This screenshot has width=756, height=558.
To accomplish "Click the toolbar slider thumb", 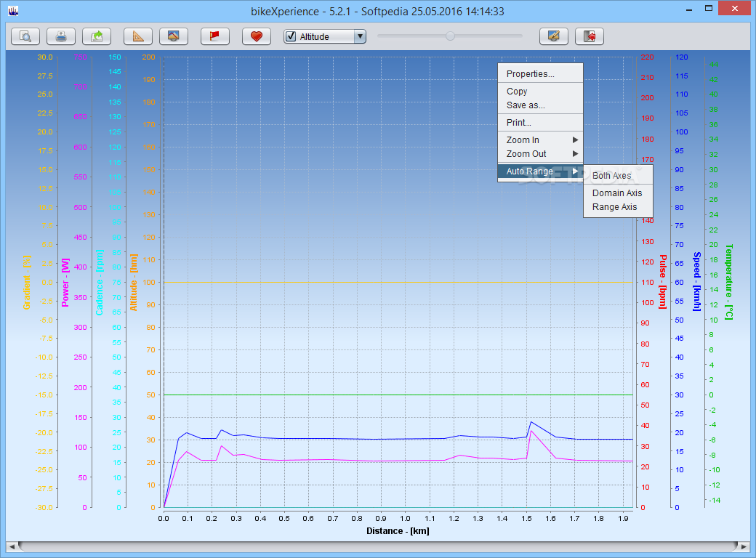I will click(450, 36).
